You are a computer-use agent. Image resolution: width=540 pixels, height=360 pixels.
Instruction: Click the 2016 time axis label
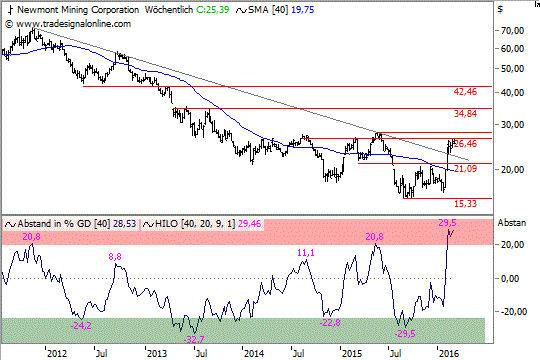tap(449, 353)
